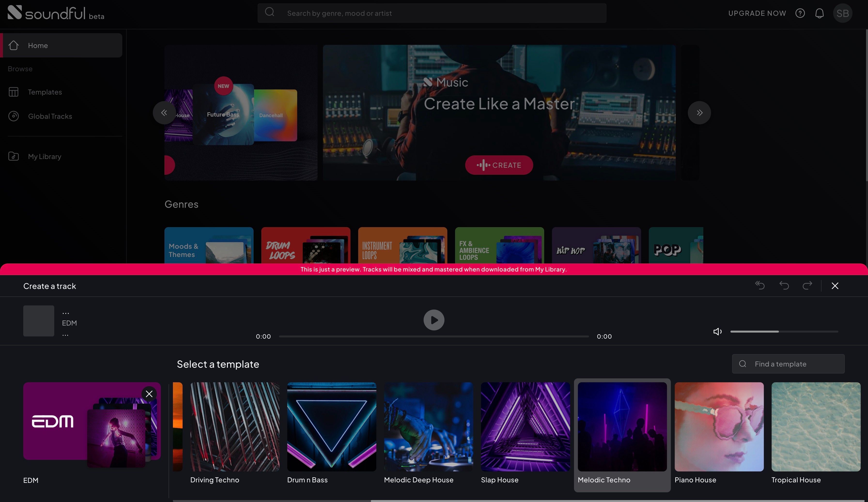The image size is (868, 502).
Task: Toggle the preview play button
Action: [434, 320]
